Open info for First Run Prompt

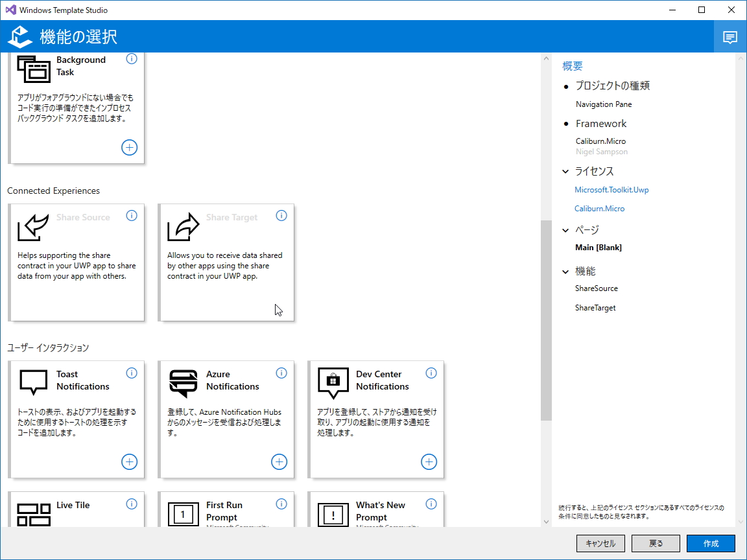coord(281,504)
